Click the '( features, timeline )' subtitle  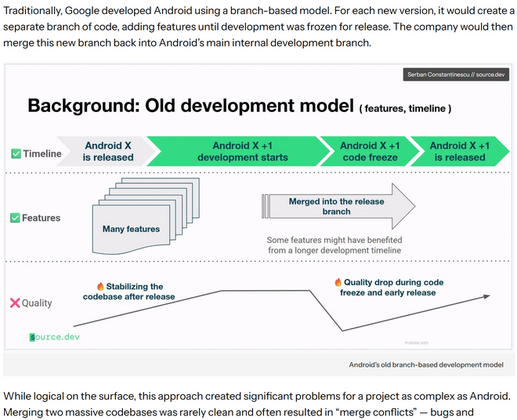point(405,109)
